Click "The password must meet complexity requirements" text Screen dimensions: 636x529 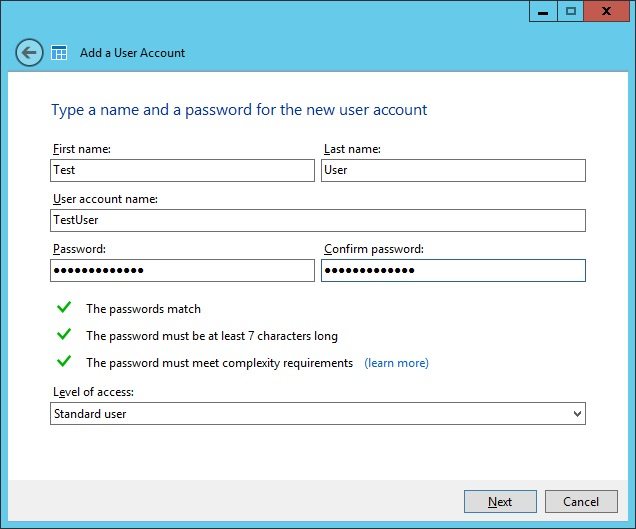click(x=219, y=363)
